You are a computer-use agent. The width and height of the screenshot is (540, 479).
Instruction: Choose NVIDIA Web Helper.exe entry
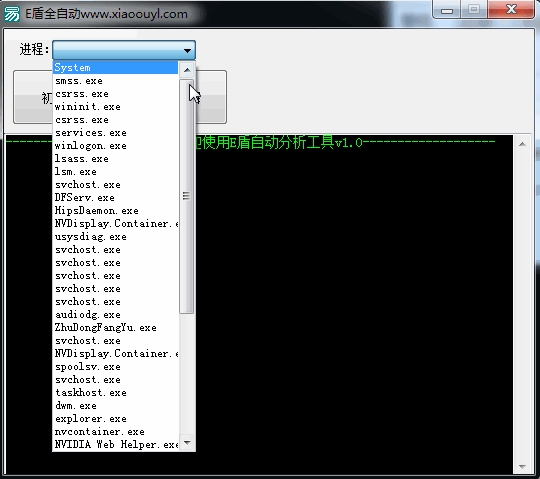(x=115, y=444)
